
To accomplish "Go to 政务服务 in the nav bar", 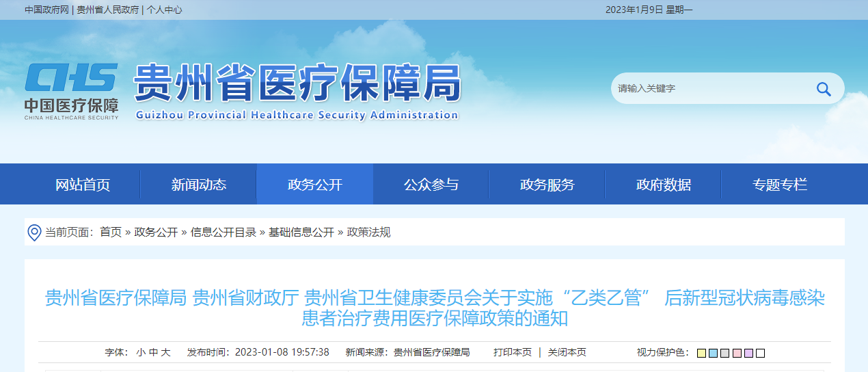I will click(547, 185).
